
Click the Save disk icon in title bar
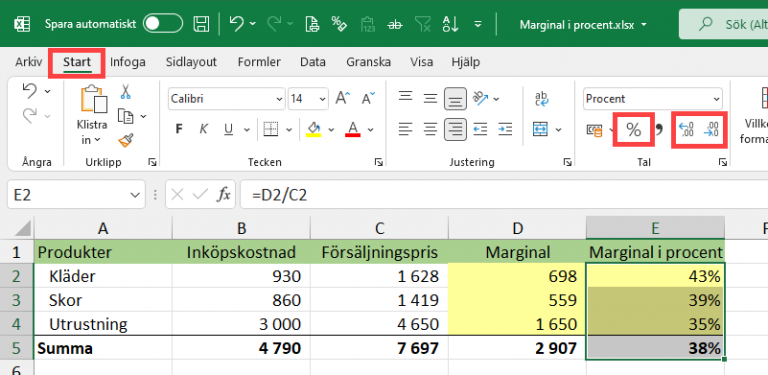[200, 23]
